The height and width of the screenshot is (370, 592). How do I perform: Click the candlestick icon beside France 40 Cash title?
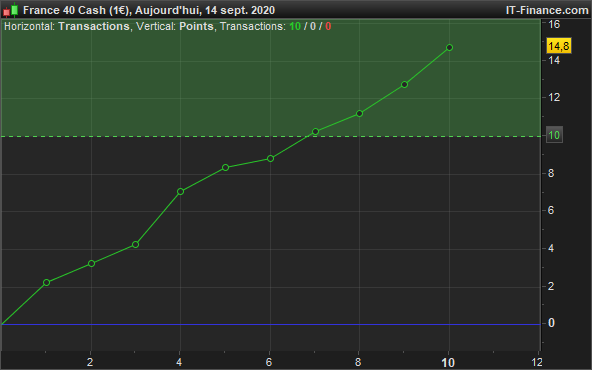click(11, 10)
